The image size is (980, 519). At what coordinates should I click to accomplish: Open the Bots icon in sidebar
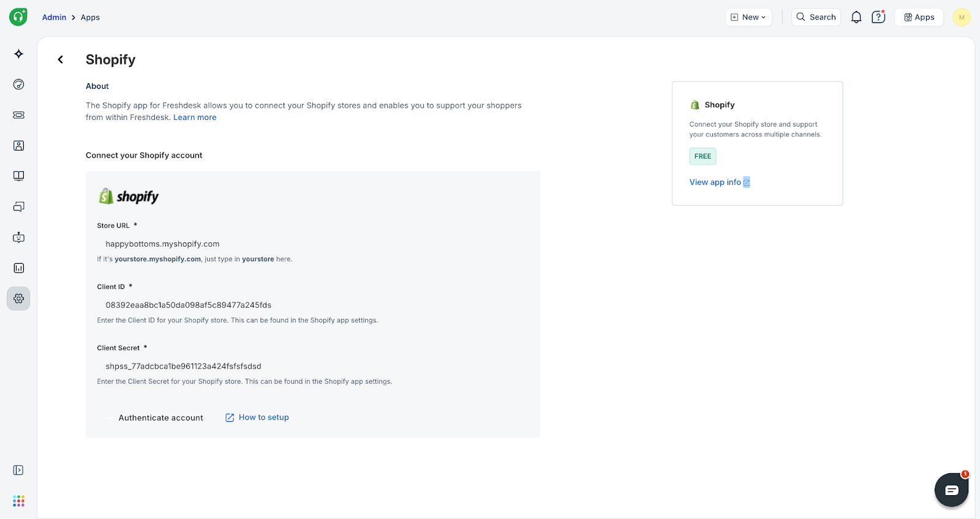point(19,237)
